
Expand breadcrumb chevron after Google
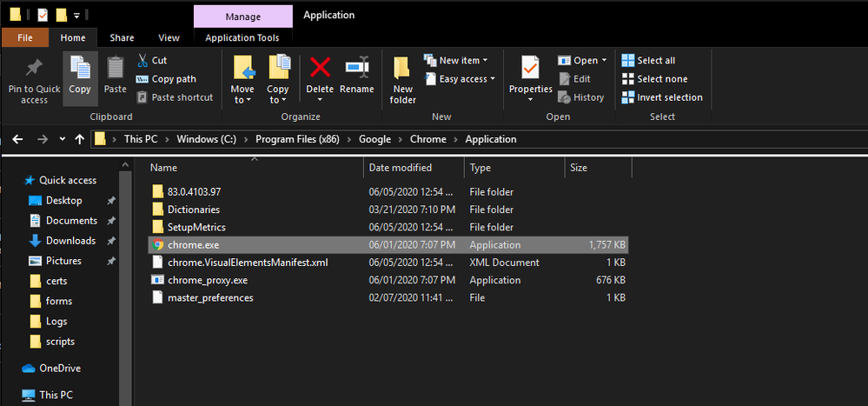401,140
